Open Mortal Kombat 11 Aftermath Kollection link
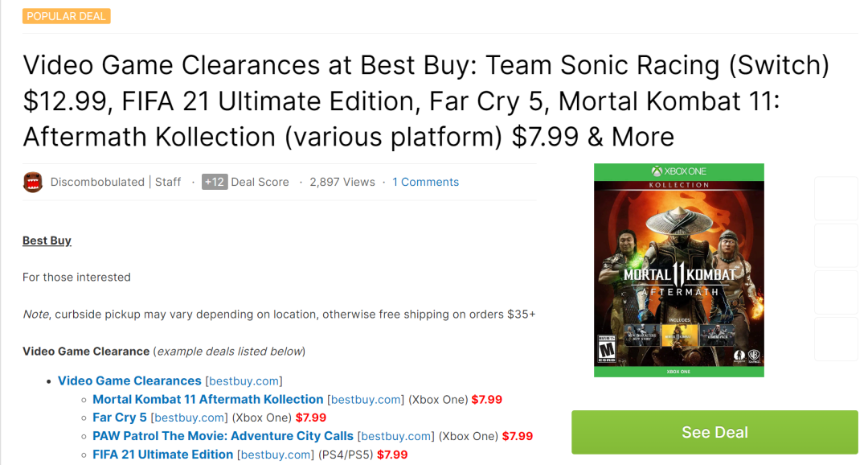The height and width of the screenshot is (465, 868). [x=207, y=399]
